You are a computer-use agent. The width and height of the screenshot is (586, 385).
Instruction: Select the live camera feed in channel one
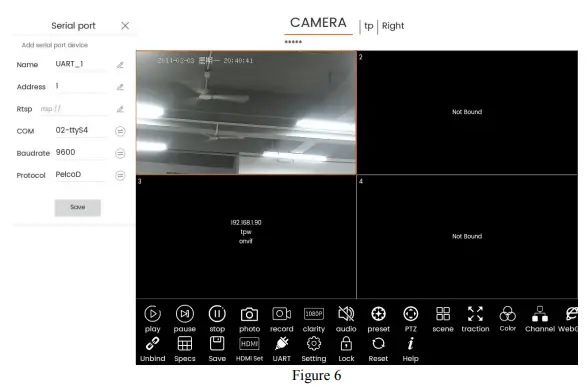246,113
